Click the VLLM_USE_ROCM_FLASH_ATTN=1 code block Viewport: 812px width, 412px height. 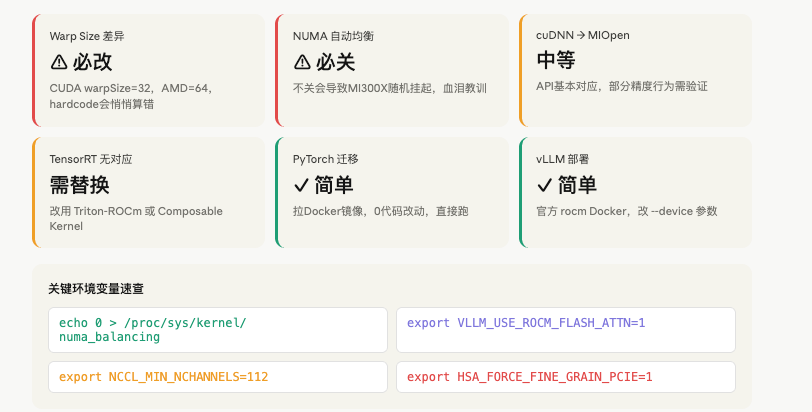pos(566,330)
